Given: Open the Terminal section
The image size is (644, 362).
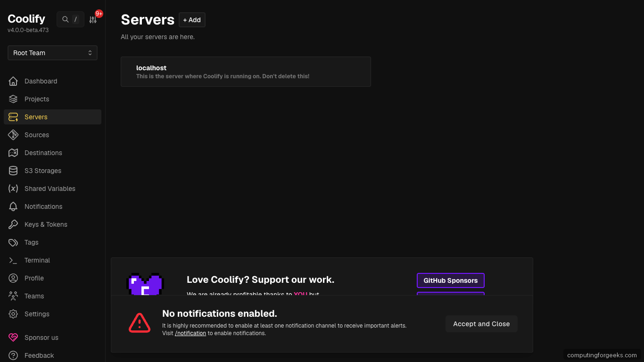Looking at the screenshot, I should pyautogui.click(x=37, y=260).
